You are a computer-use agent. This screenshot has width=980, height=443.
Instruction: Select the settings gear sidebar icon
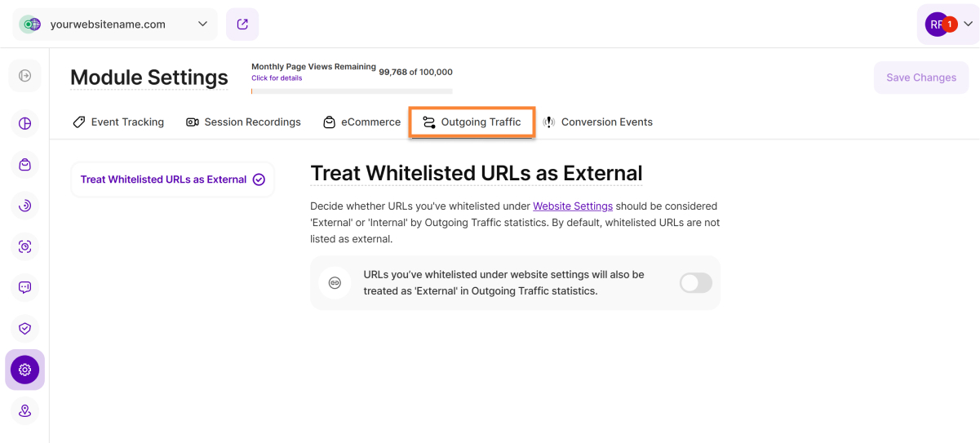(24, 370)
